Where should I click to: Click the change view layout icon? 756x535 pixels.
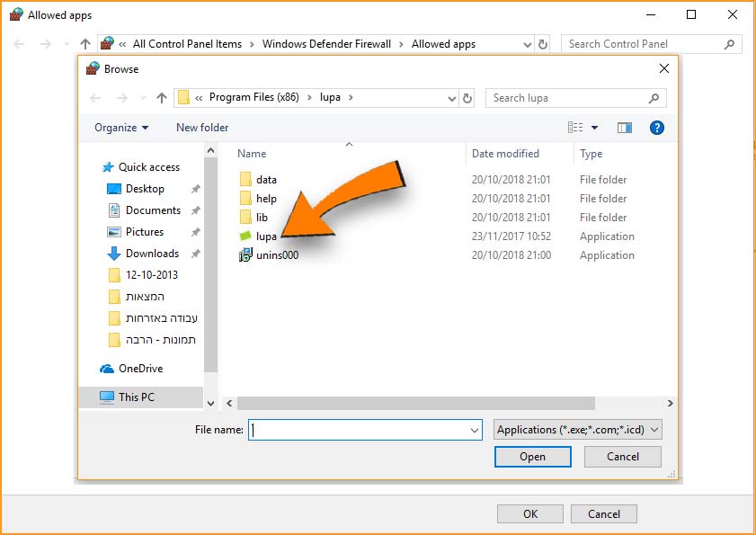tap(576, 128)
